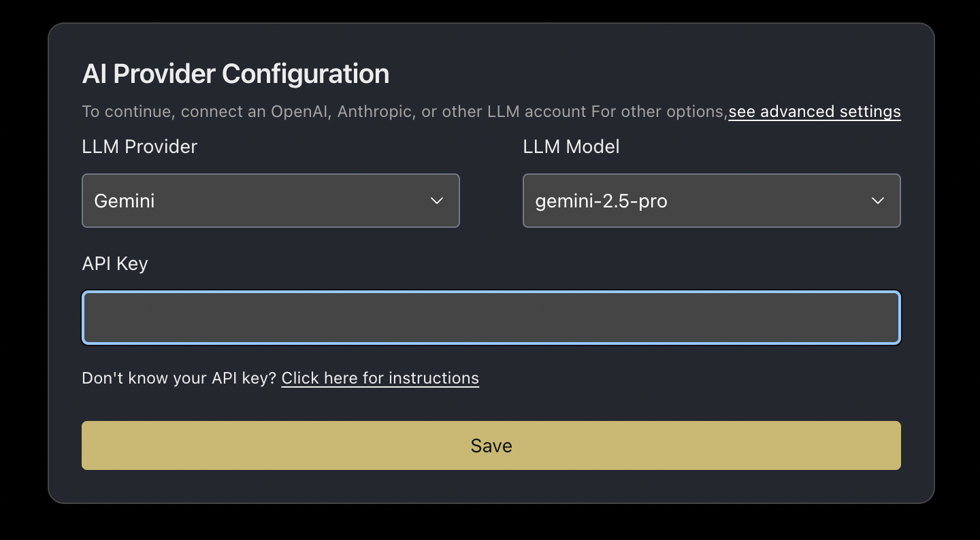Click the 'API Key' field label
Image resolution: width=980 pixels, height=540 pixels.
pyautogui.click(x=115, y=264)
